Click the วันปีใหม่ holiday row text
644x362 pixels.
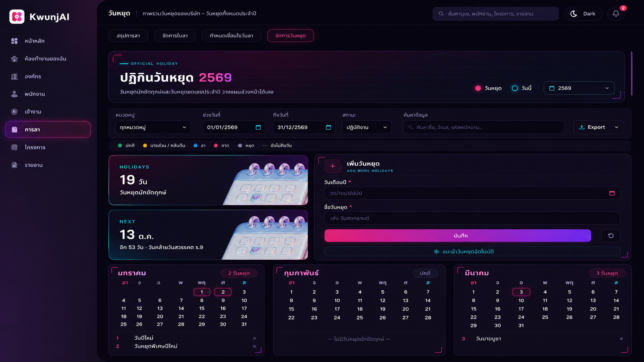click(144, 338)
